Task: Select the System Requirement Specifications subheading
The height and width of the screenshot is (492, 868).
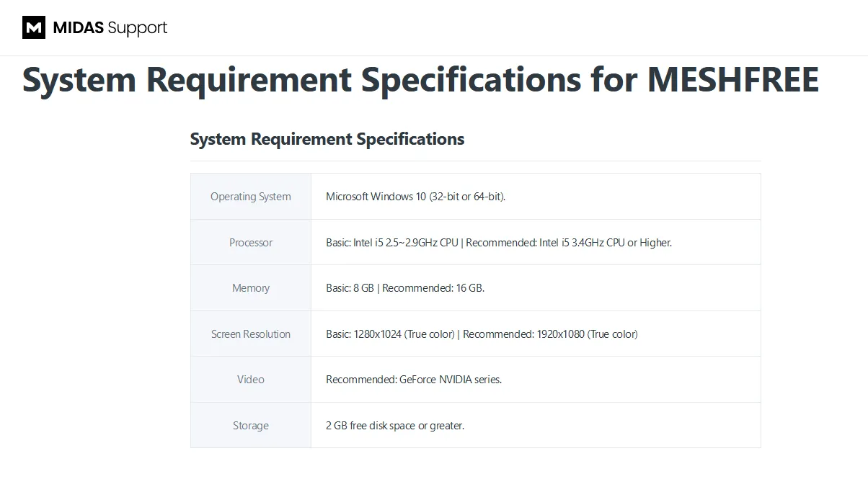Action: click(x=327, y=139)
